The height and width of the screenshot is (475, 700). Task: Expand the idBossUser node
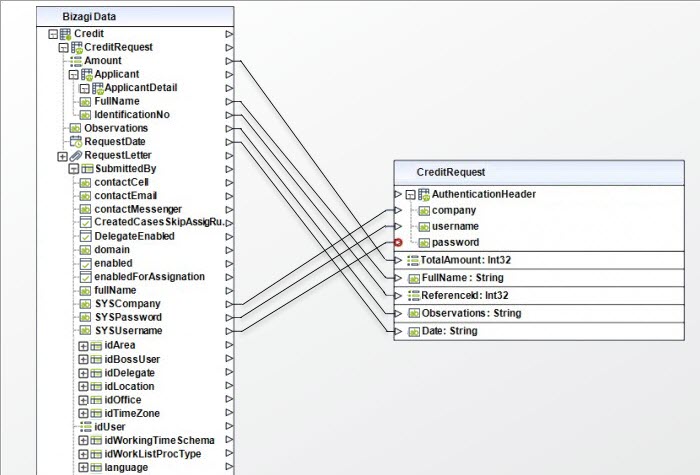pyautogui.click(x=83, y=359)
